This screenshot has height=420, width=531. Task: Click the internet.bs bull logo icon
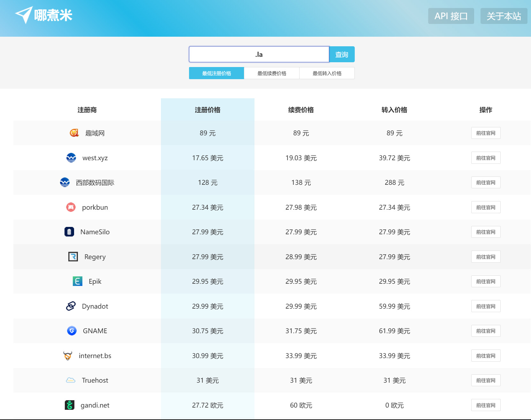(x=68, y=356)
